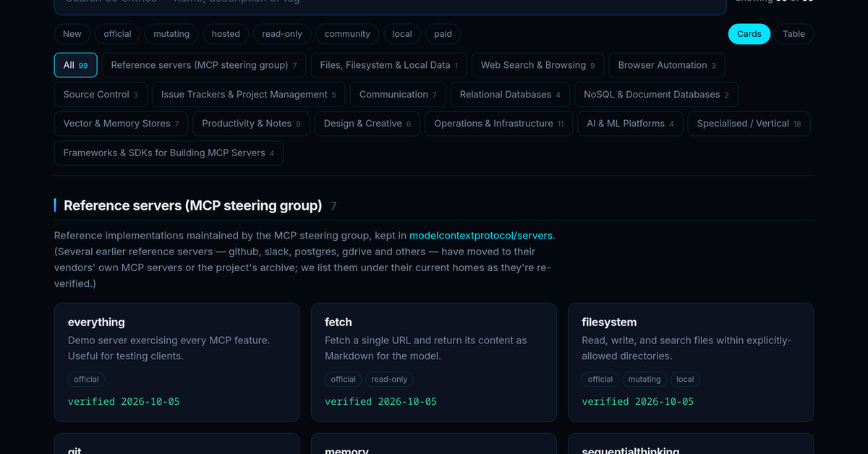Select the Operations & Infrastructure category

pyautogui.click(x=499, y=124)
